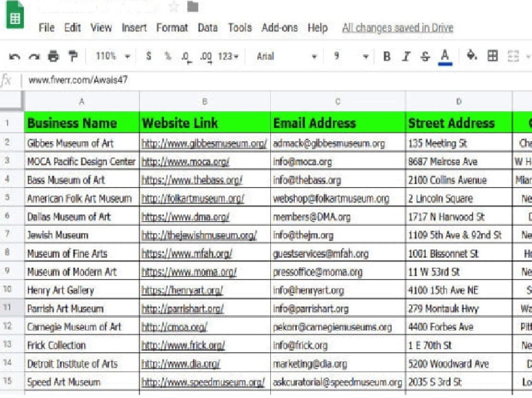Apply bold formatting
This screenshot has width=532, height=398.
(386, 56)
